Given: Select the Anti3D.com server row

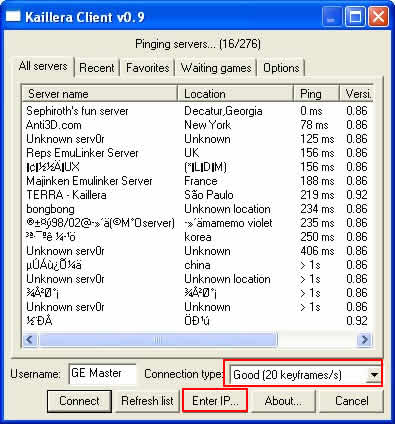Looking at the screenshot, I should point(197,125).
